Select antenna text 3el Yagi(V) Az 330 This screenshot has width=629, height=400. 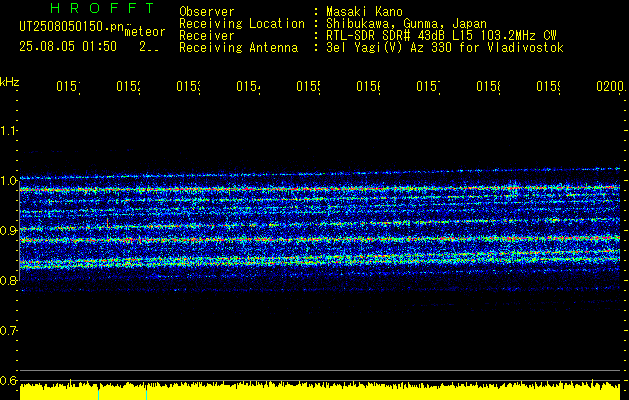(x=389, y=48)
